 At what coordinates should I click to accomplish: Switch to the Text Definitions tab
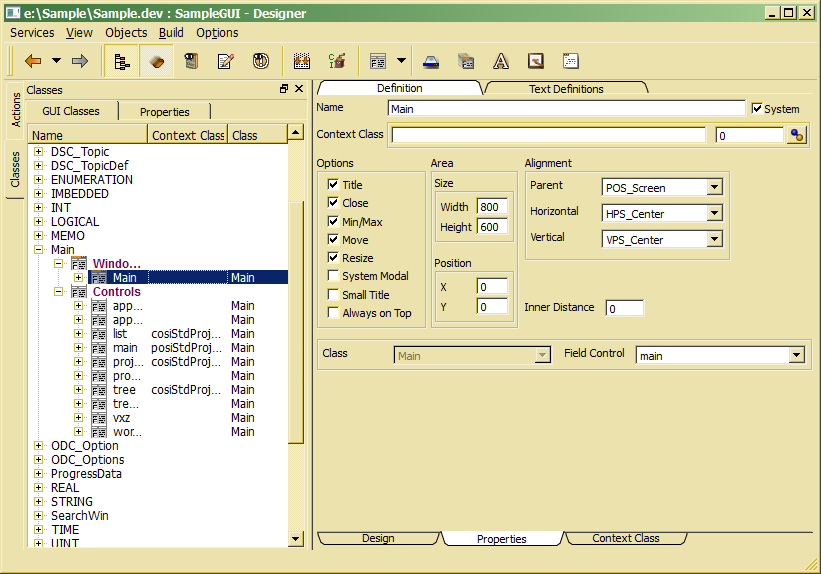(x=566, y=89)
